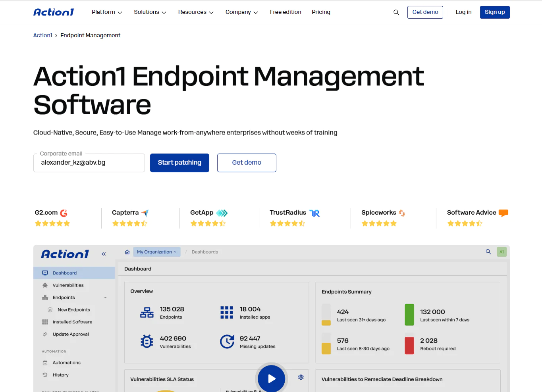Click the G2.com star rating
This screenshot has width=542, height=392.
point(52,223)
